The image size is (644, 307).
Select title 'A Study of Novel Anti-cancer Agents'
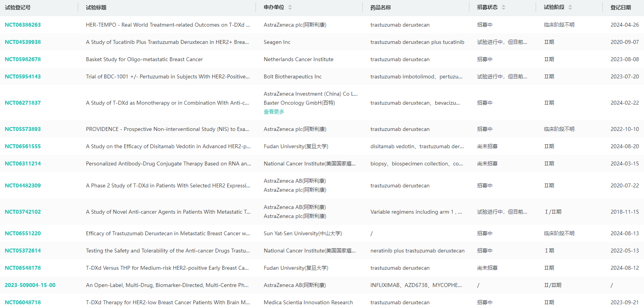(x=168, y=212)
